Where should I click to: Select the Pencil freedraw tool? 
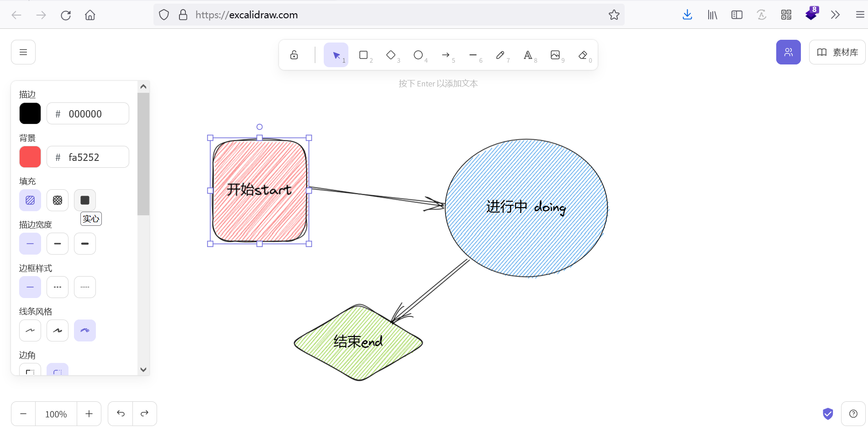pyautogui.click(x=500, y=55)
